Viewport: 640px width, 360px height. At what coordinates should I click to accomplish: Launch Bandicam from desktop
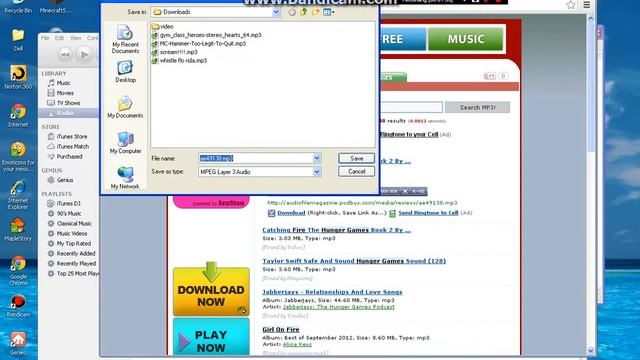(x=18, y=306)
